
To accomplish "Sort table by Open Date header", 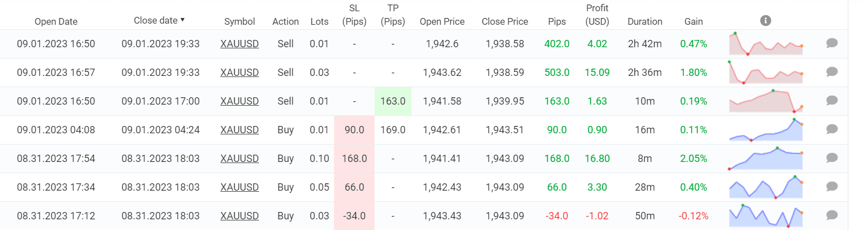I will (56, 21).
